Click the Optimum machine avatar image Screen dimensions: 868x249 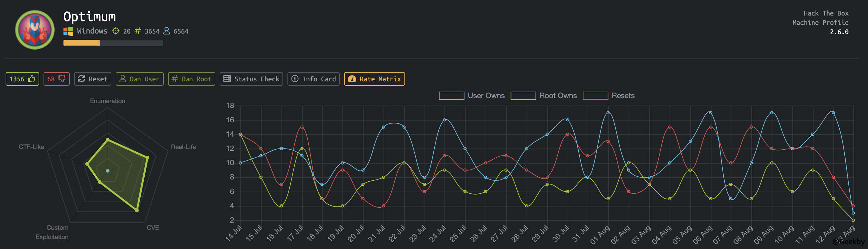35,29
